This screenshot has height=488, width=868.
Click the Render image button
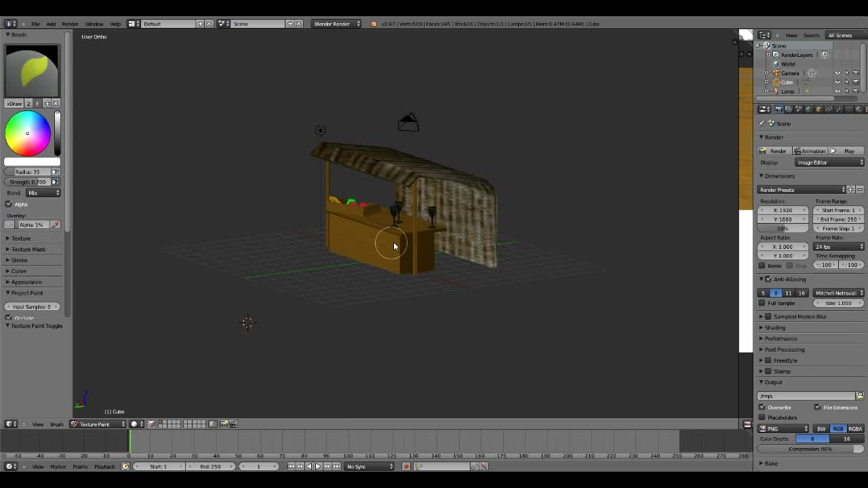click(774, 151)
